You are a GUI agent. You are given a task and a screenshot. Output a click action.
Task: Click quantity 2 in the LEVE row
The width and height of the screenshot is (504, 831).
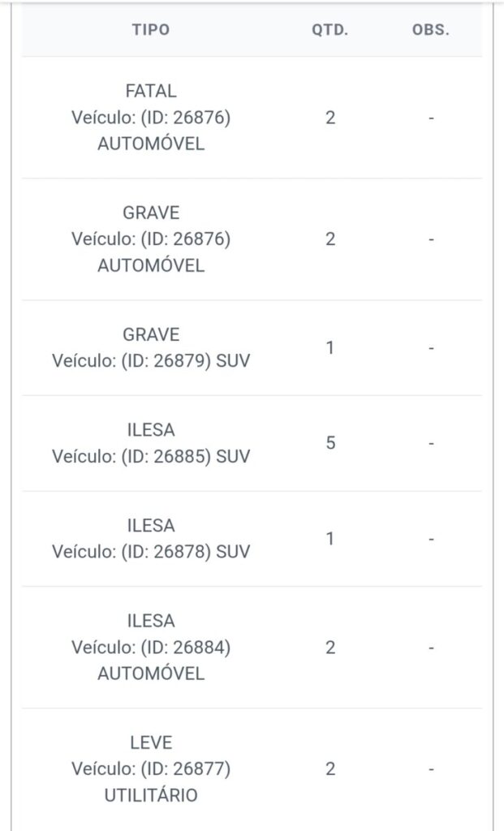click(x=330, y=769)
